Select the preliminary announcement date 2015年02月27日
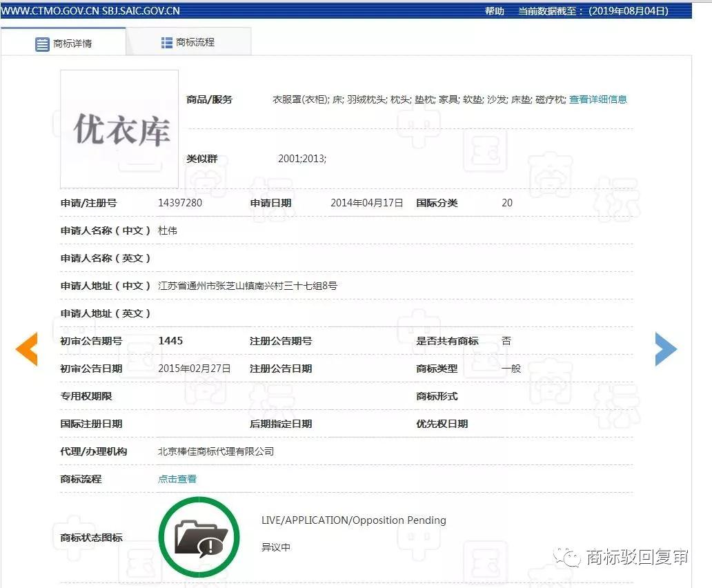 [x=195, y=369]
